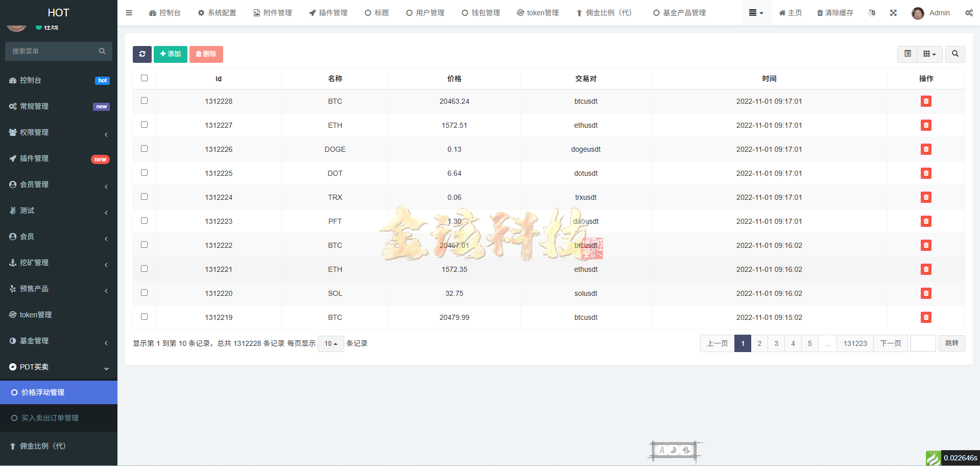
Task: Toggle fullscreen with the expand arrows icon
Action: (x=893, y=12)
